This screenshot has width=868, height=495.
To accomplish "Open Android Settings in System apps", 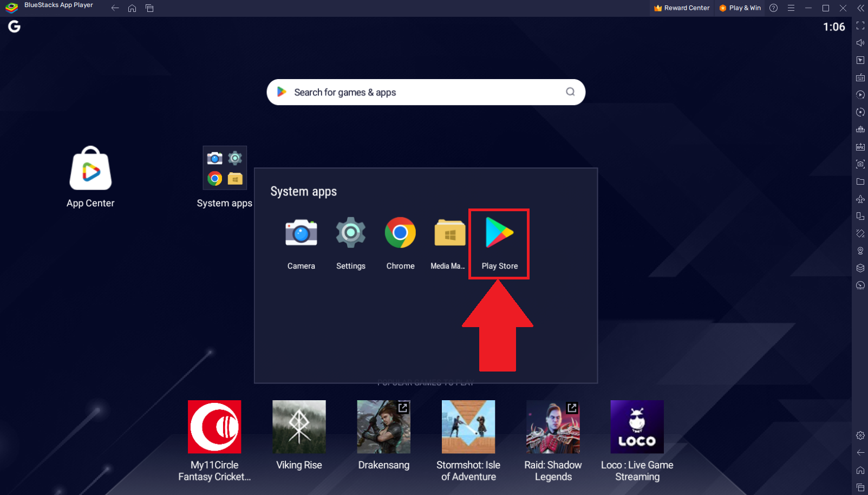I will 351,243.
